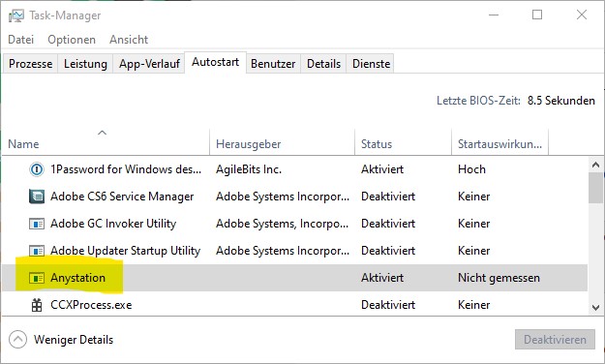Click the green Anystation icon
The width and height of the screenshot is (605, 364).
(x=37, y=278)
